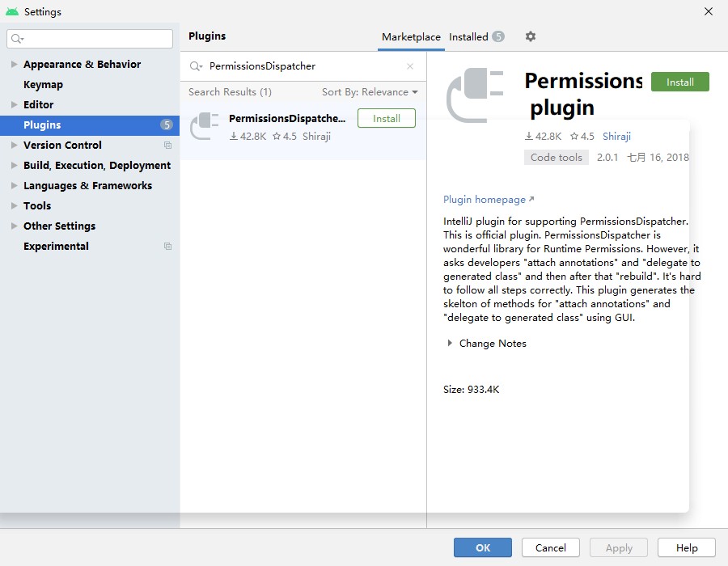Click the search magnifier icon in plugins search
This screenshot has width=728, height=566.
(x=196, y=66)
